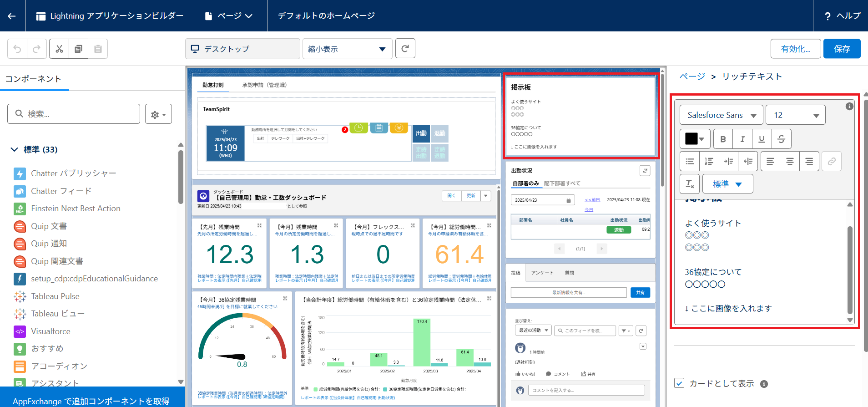This screenshot has width=868, height=407.
Task: Click inside rich text editor content area
Action: click(761, 262)
